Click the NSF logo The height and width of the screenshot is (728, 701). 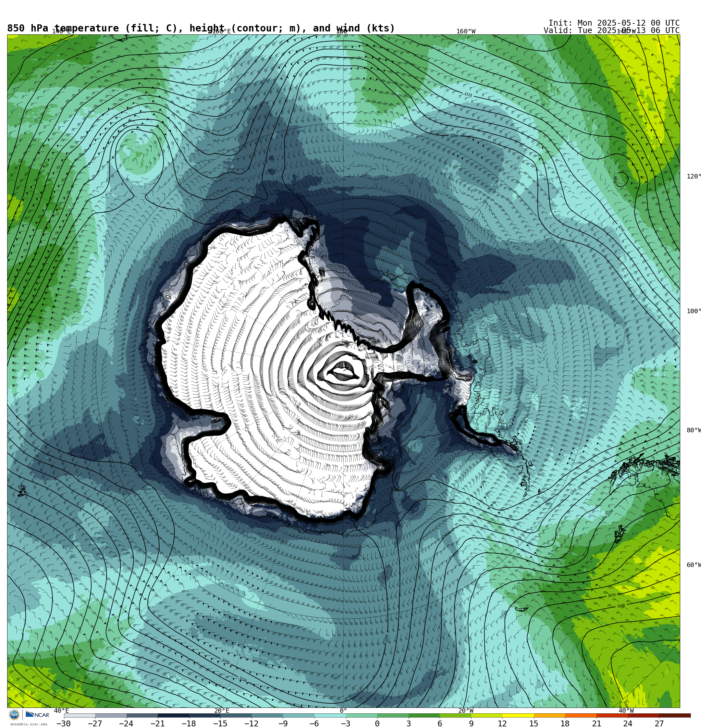[x=14, y=715]
